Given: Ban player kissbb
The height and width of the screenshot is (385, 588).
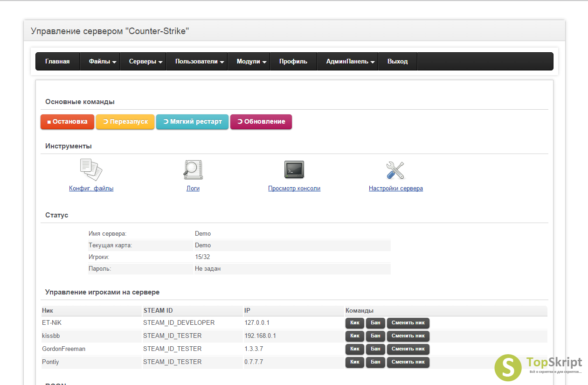Looking at the screenshot, I should (375, 336).
